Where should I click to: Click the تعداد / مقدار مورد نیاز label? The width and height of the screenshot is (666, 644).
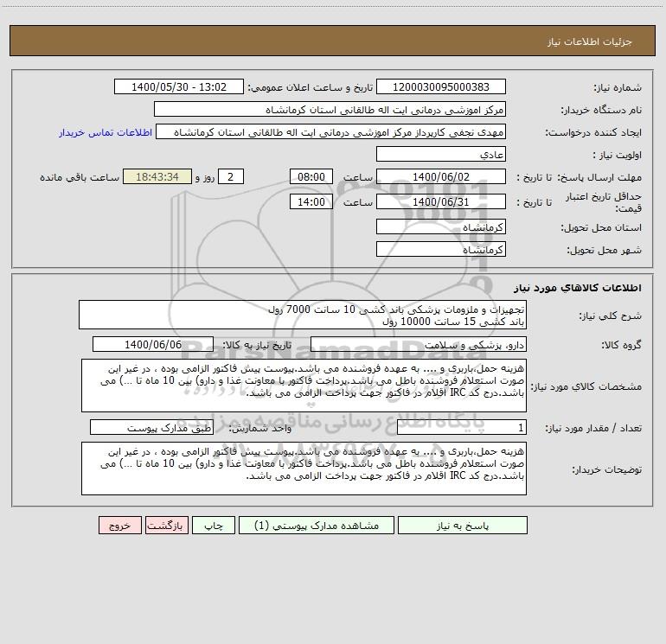click(x=593, y=429)
